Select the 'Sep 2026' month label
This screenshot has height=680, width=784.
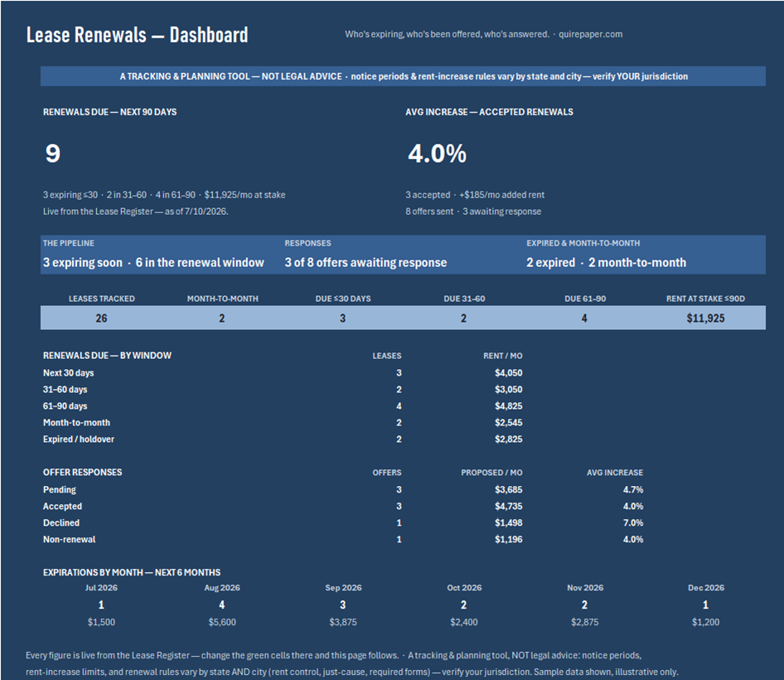click(343, 587)
